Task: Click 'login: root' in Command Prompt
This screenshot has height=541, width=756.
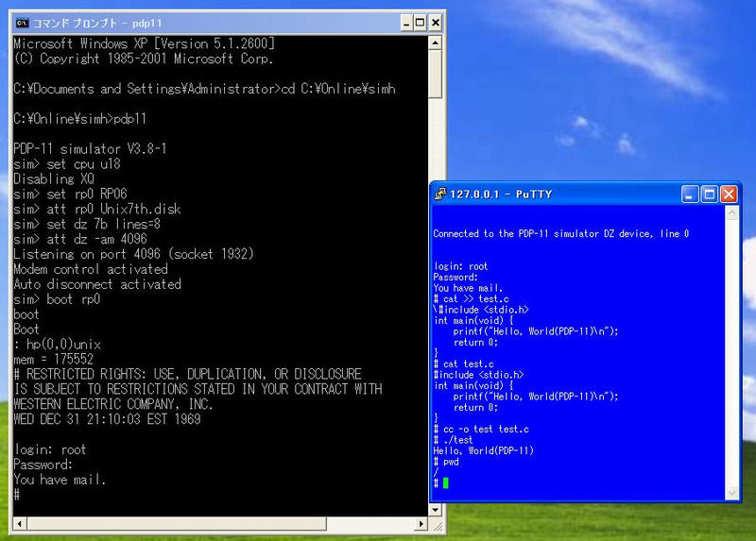Action: [x=50, y=449]
